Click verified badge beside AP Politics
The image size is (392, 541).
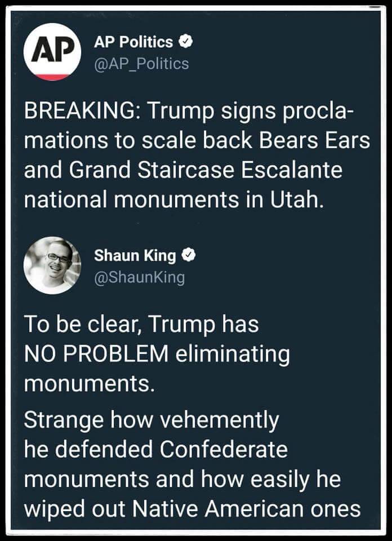coord(186,42)
